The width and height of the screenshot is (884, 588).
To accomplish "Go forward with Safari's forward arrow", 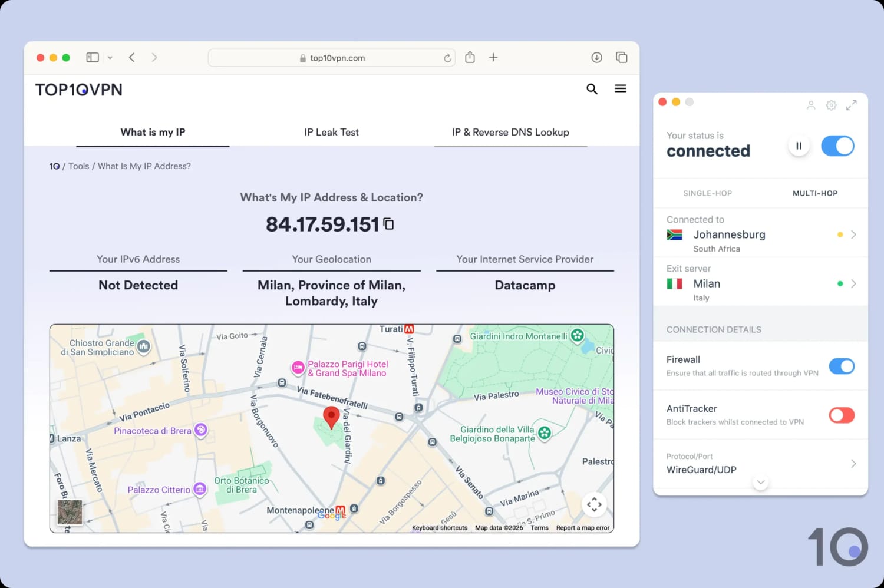I will [x=154, y=58].
